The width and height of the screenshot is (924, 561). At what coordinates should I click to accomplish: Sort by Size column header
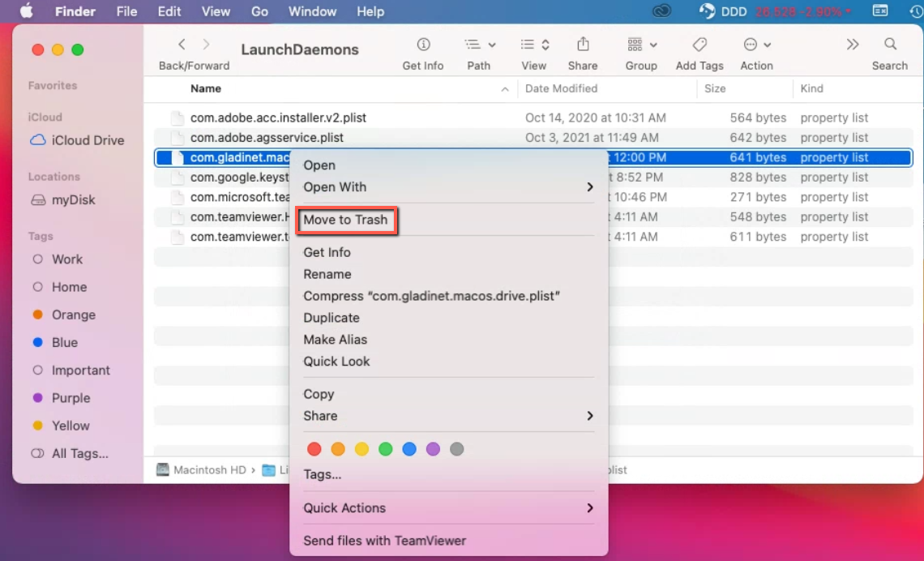click(715, 88)
